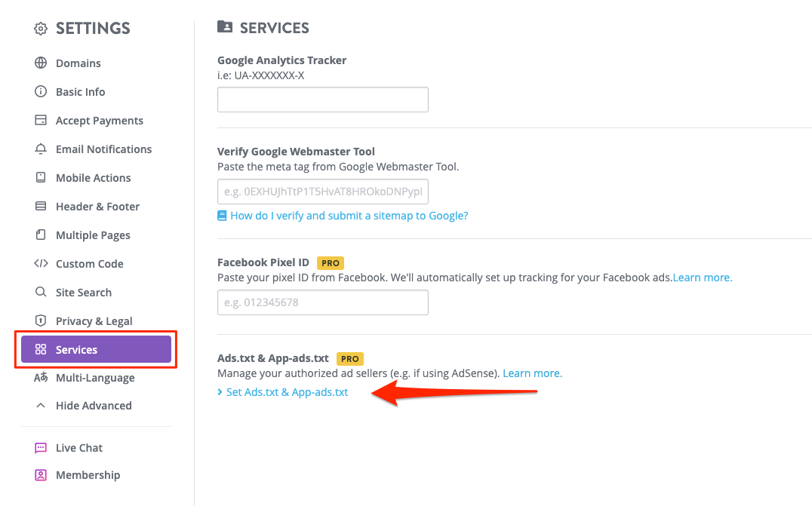The height and width of the screenshot is (506, 812).
Task: Click the Facebook Pixel ID input field
Action: point(322,302)
